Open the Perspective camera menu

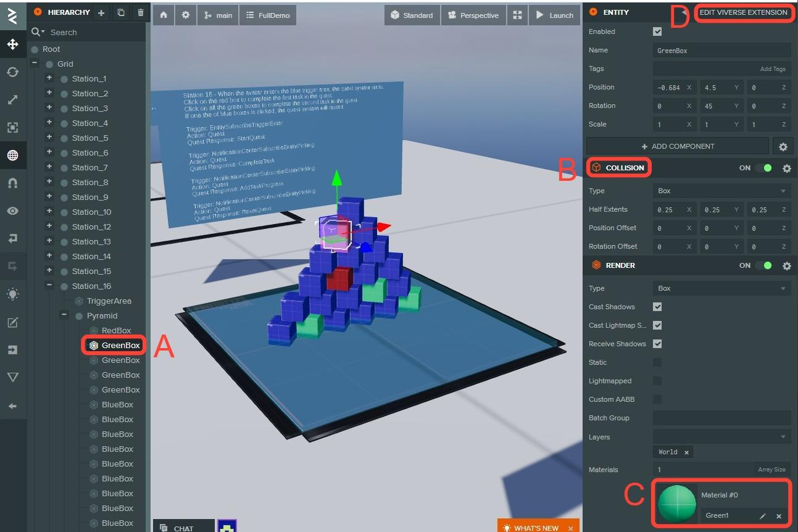tap(473, 15)
